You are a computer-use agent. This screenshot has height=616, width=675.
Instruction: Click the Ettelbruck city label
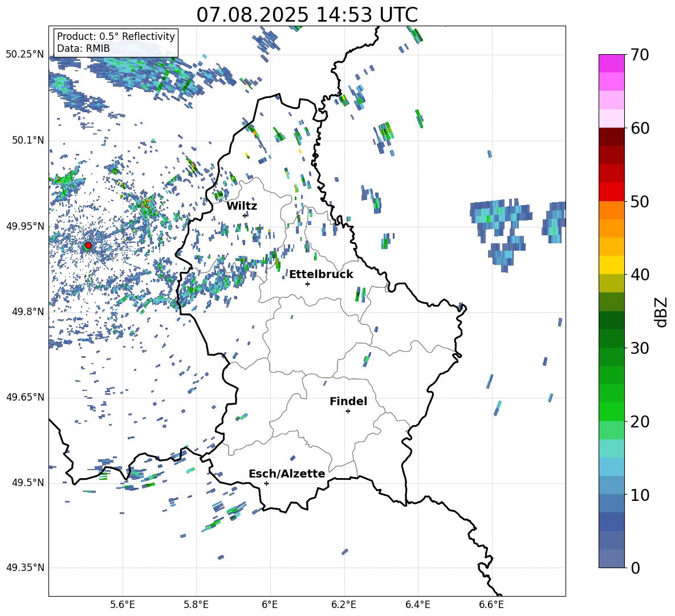pos(321,275)
